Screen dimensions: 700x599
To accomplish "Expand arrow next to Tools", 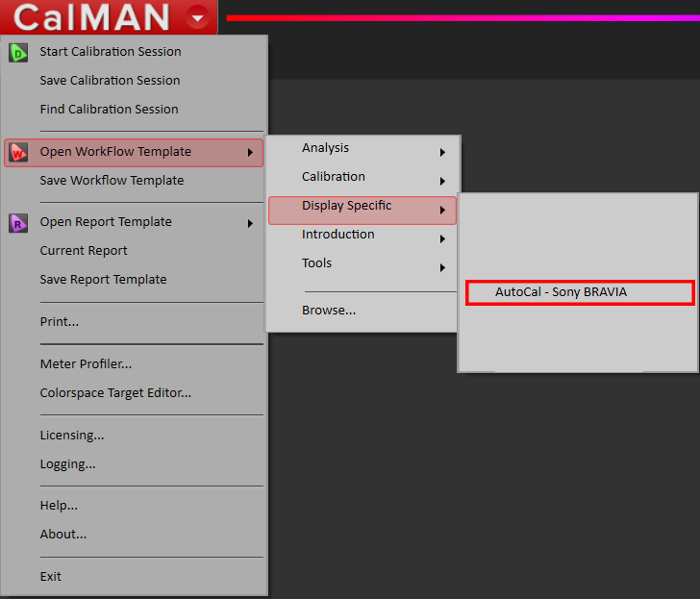I will coord(442,268).
